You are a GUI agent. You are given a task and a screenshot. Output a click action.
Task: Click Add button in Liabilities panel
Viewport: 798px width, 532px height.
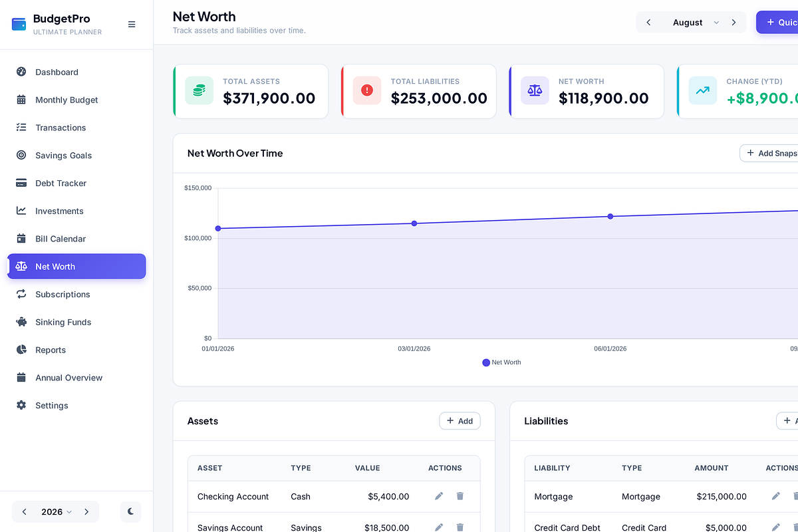click(787, 421)
